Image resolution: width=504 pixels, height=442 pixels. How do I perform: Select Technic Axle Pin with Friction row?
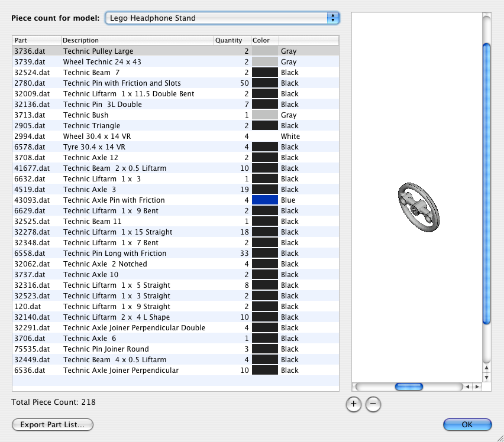176,200
